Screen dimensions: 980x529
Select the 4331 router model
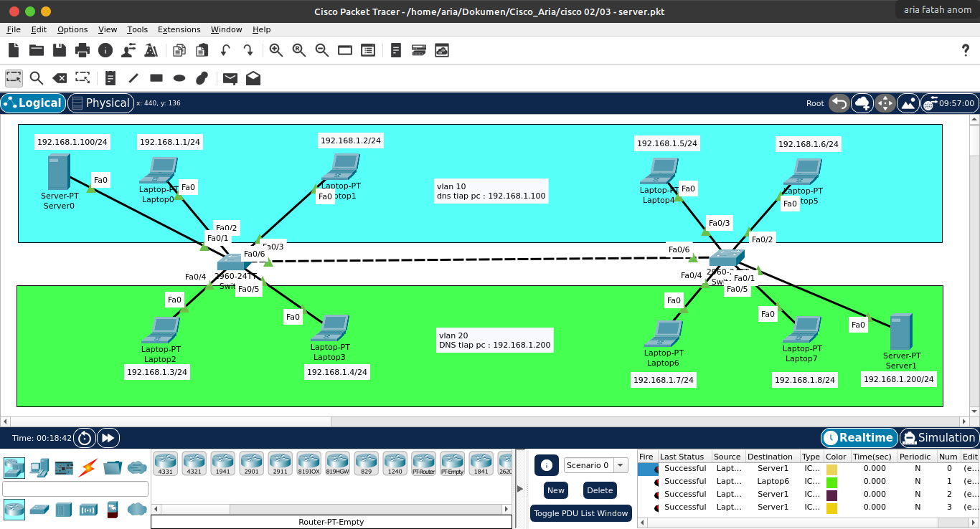point(166,464)
